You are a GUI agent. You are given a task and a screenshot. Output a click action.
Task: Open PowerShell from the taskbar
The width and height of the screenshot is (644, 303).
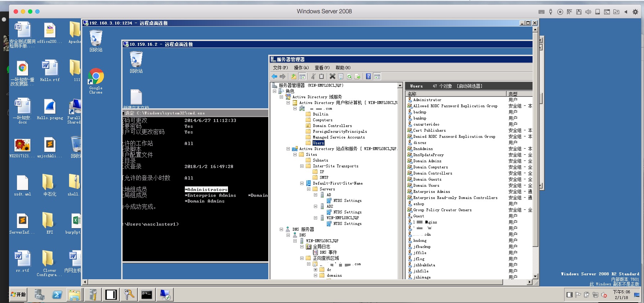(57, 295)
